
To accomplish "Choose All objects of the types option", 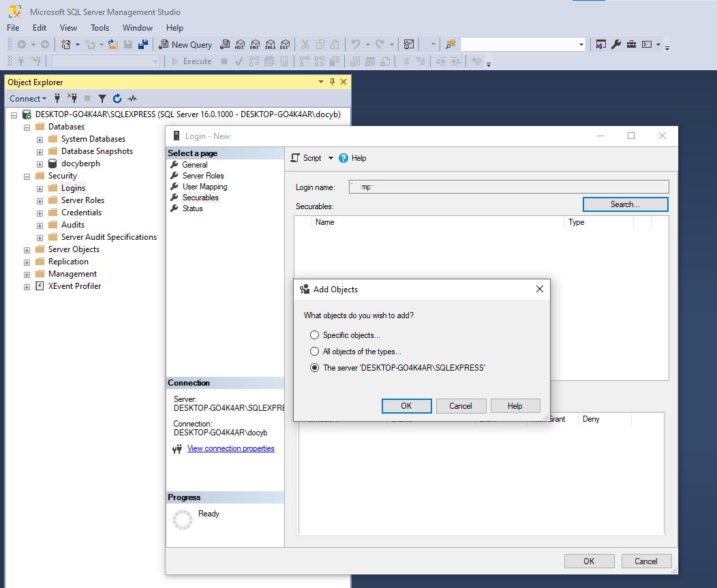I will pos(314,352).
